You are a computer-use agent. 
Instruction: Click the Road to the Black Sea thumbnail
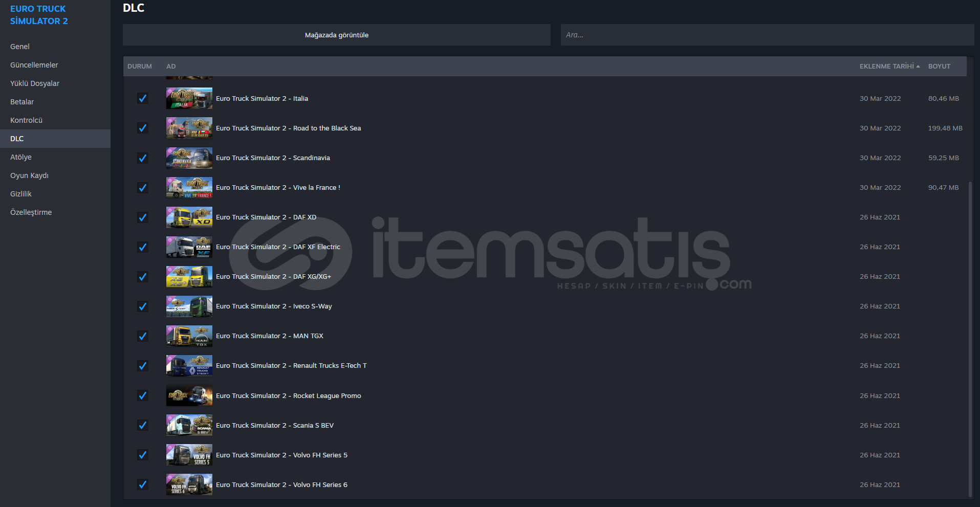pyautogui.click(x=189, y=128)
